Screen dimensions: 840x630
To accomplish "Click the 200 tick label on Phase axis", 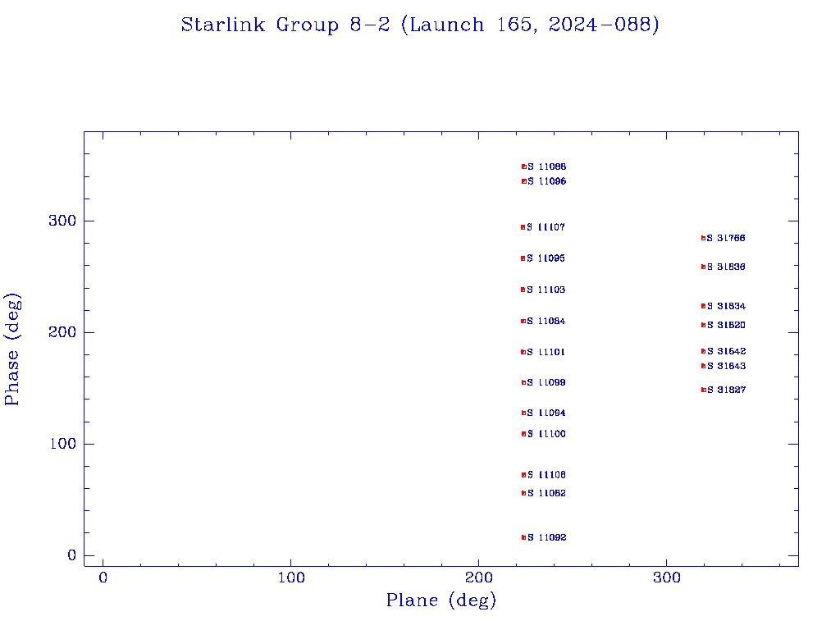I will tap(62, 332).
